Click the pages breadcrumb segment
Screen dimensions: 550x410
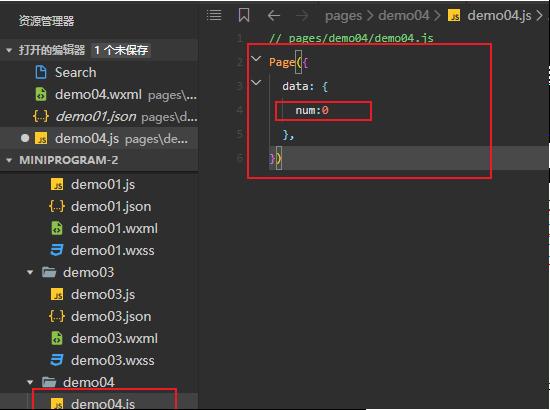pos(343,16)
